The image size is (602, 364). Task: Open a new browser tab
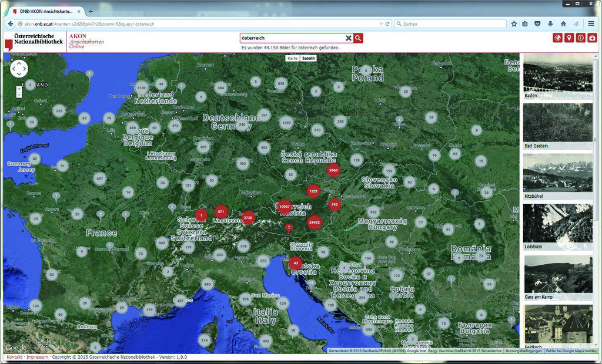click(x=91, y=12)
